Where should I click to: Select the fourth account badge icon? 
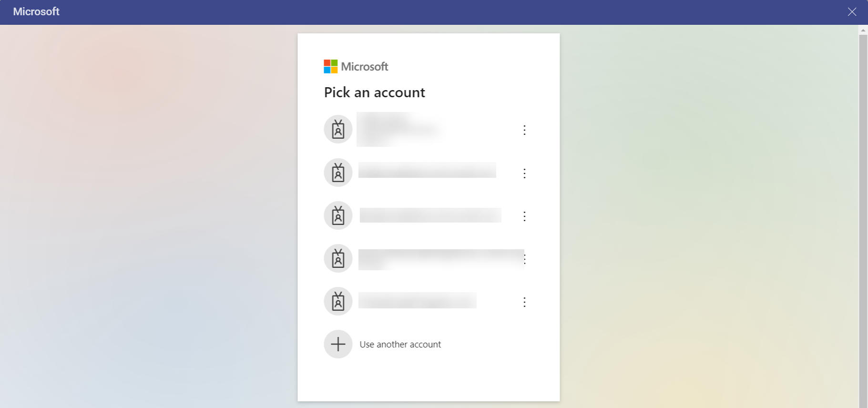[x=338, y=258]
